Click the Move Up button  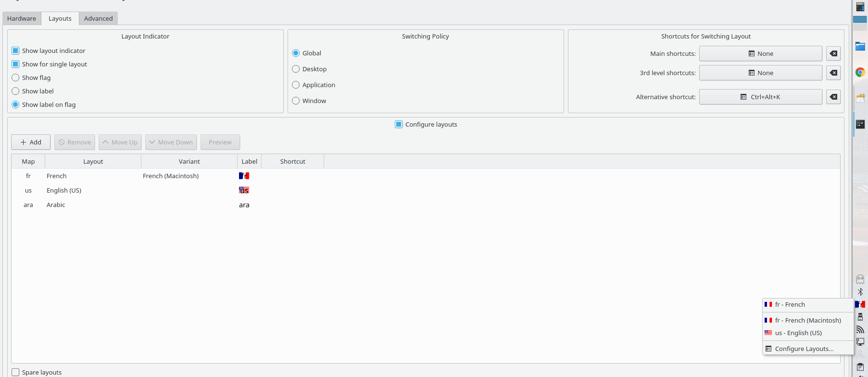pos(120,142)
